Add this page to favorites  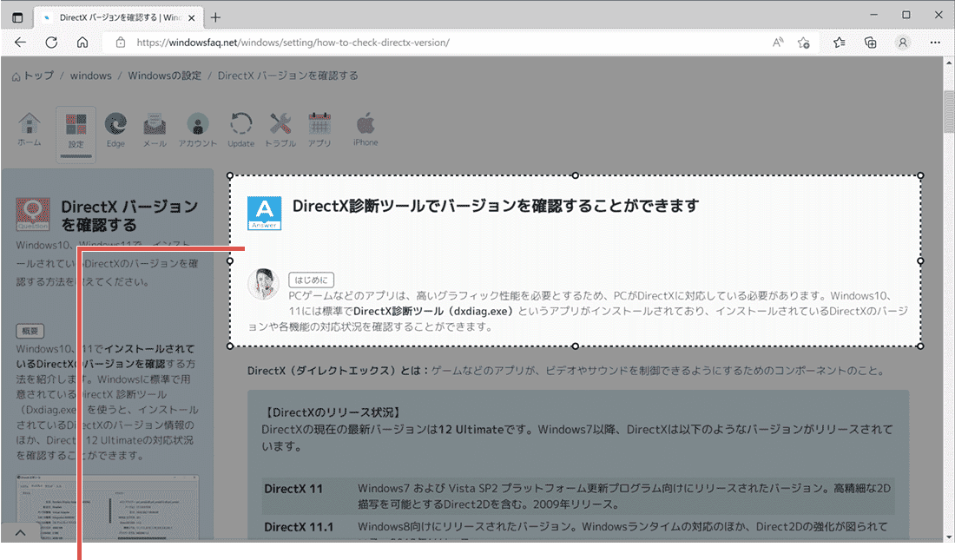pyautogui.click(x=803, y=43)
